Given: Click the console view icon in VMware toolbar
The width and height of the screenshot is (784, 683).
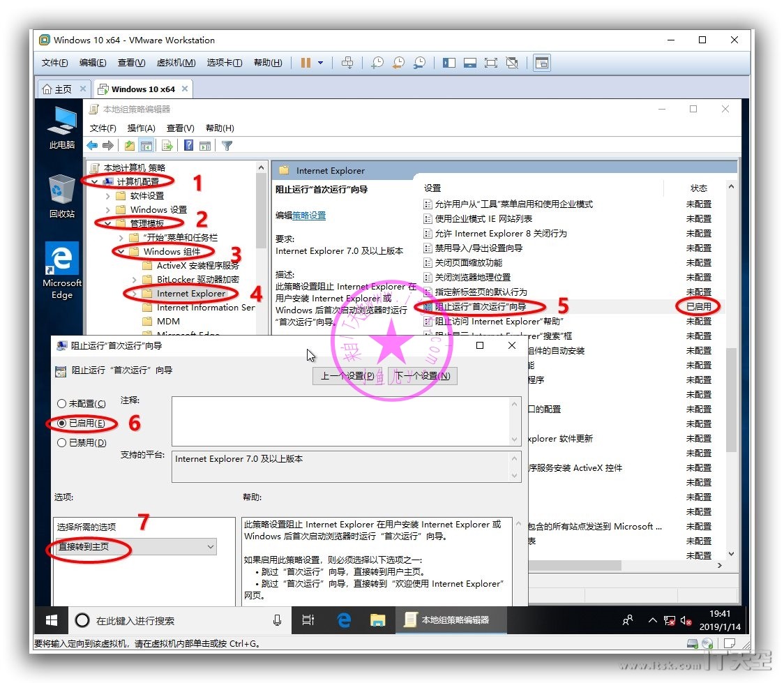Looking at the screenshot, I should (x=542, y=63).
